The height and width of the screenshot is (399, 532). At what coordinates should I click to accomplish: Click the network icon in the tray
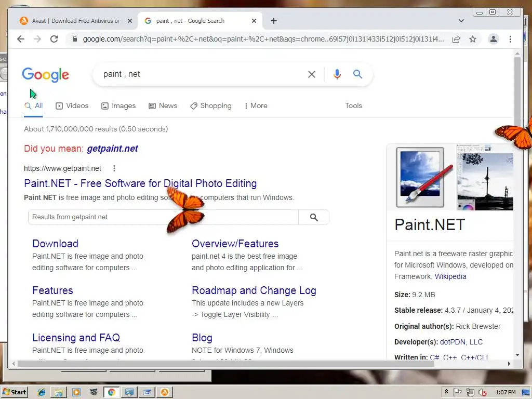coord(470,392)
